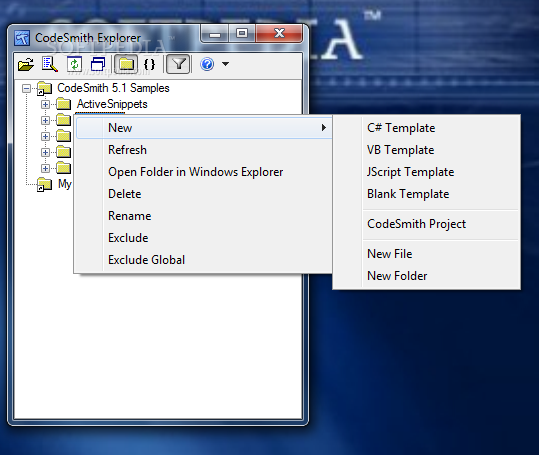Click the shortcut folder icon beside 'My'
The image size is (539, 455).
[44, 185]
